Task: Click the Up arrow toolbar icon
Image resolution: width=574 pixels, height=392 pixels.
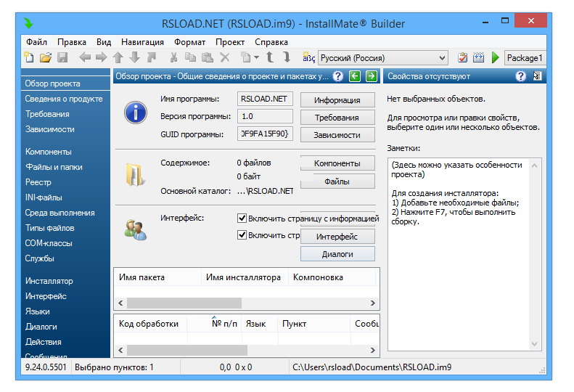Action: coord(118,57)
